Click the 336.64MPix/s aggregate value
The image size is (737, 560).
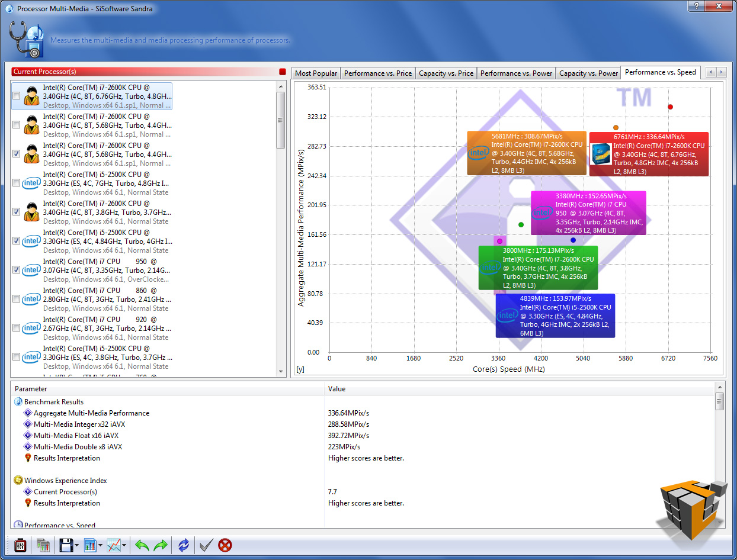point(348,413)
